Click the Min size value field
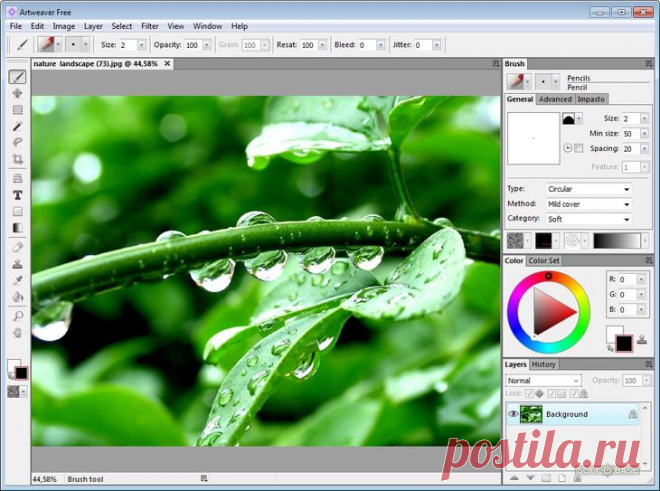The height and width of the screenshot is (491, 660). pos(631,134)
